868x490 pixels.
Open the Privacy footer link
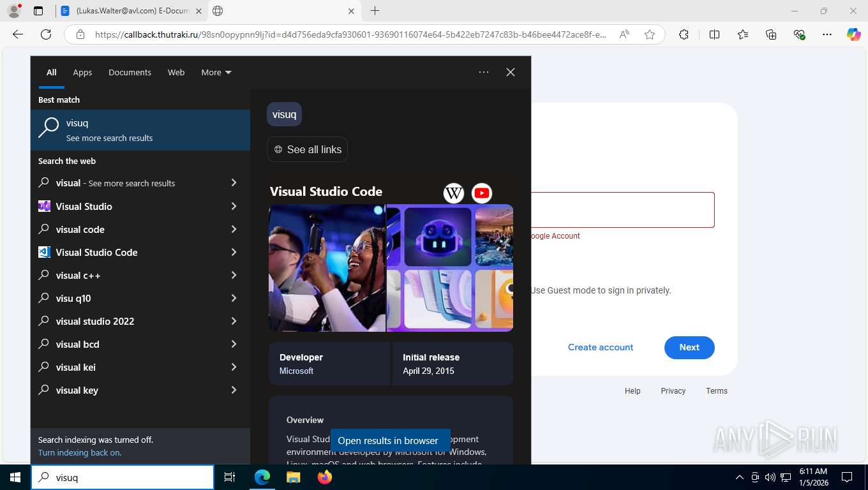[x=673, y=391]
